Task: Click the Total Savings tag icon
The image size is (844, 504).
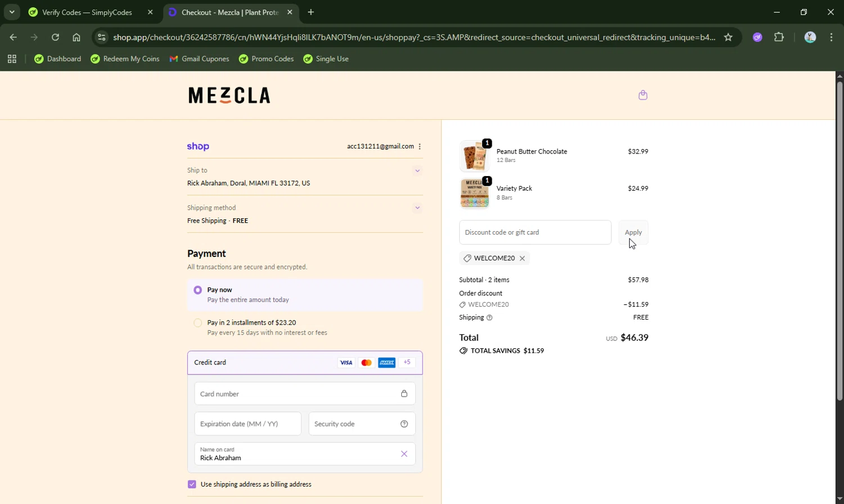Action: point(463,350)
